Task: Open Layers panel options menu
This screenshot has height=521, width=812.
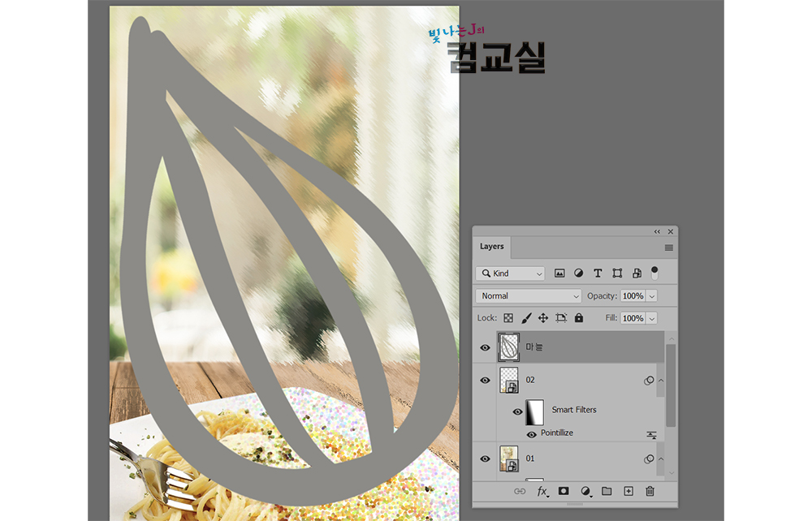Action: (668, 248)
